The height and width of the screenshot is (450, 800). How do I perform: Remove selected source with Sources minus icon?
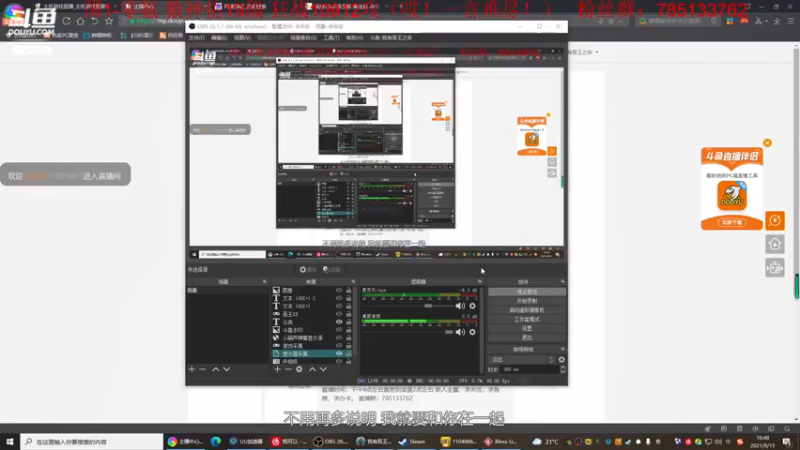[288, 369]
